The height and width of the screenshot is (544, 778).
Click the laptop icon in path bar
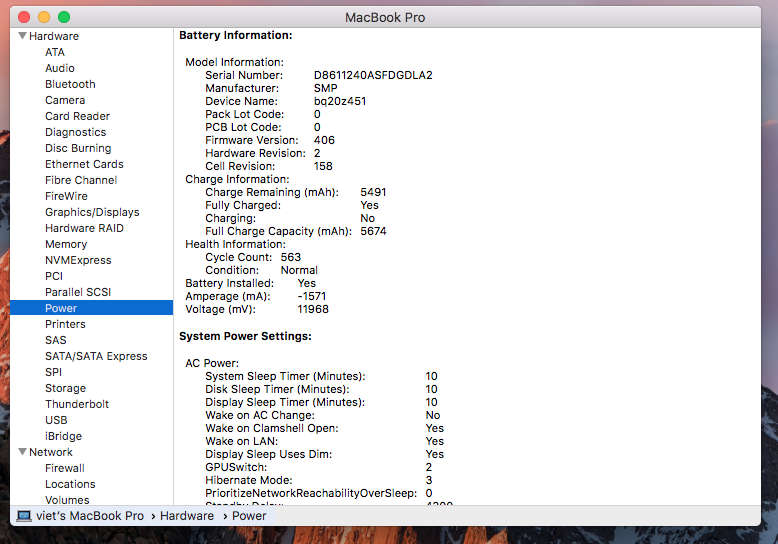[x=24, y=516]
